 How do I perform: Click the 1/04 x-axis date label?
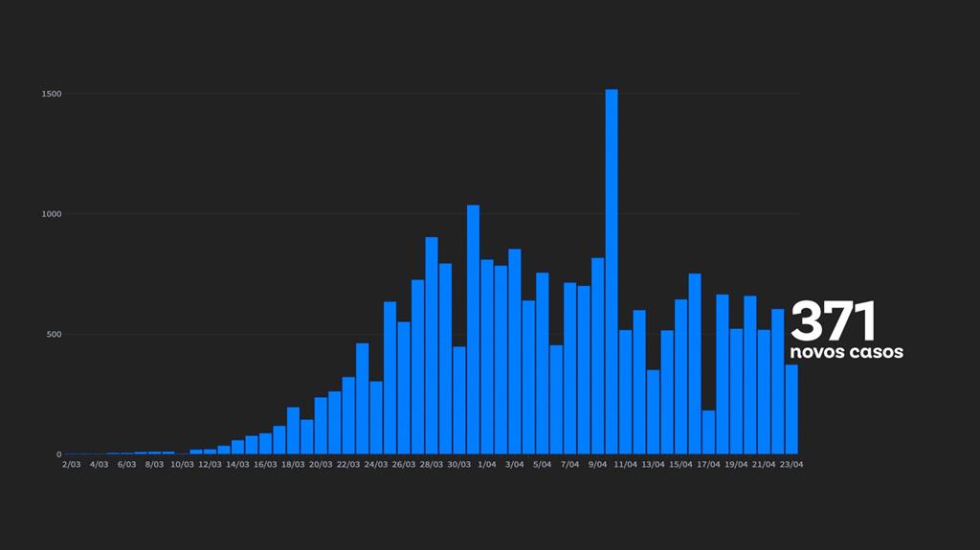(x=486, y=465)
